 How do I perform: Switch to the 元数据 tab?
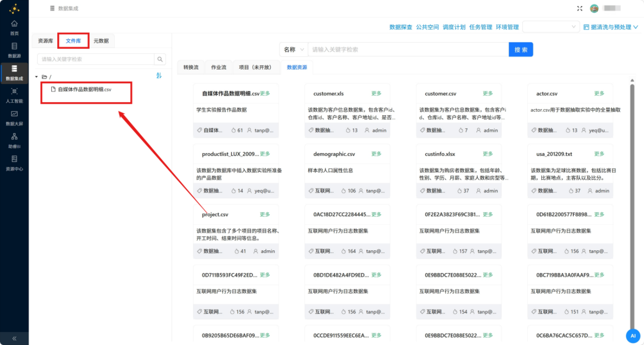pyautogui.click(x=101, y=41)
